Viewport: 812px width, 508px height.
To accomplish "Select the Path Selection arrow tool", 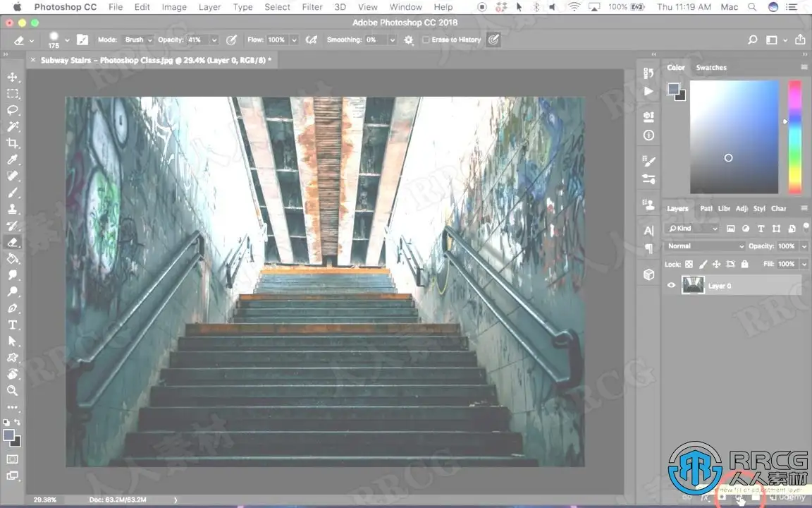I will [13, 341].
